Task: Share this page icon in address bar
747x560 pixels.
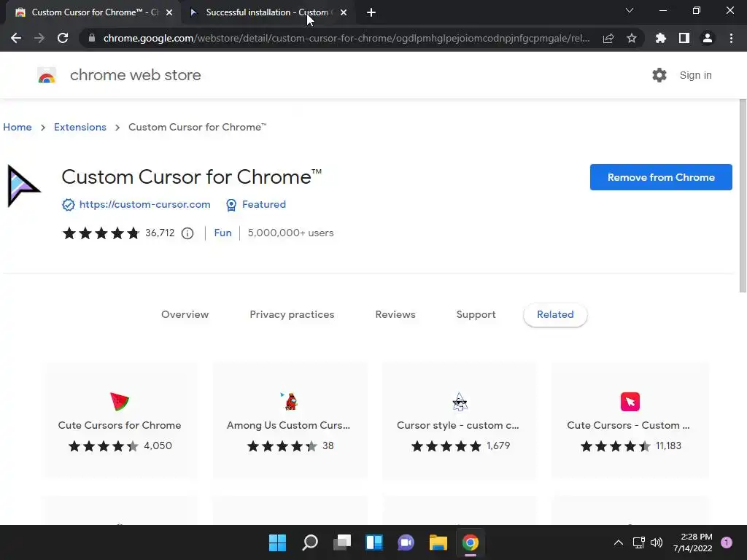Action: tap(608, 38)
